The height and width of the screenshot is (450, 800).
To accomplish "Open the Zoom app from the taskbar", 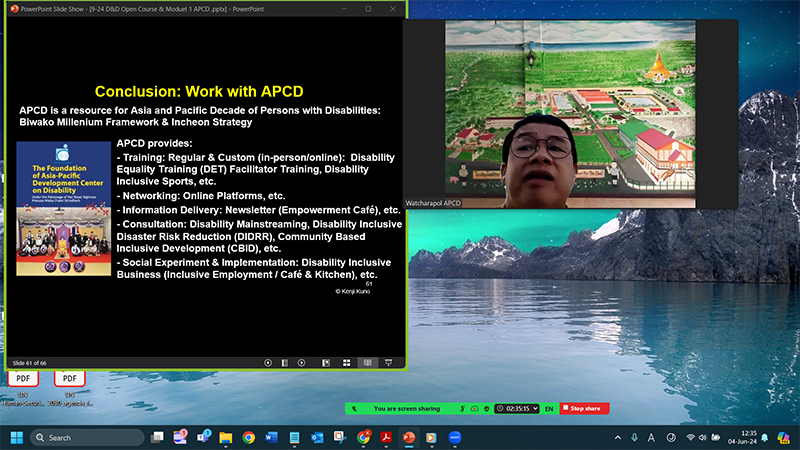I will click(455, 438).
